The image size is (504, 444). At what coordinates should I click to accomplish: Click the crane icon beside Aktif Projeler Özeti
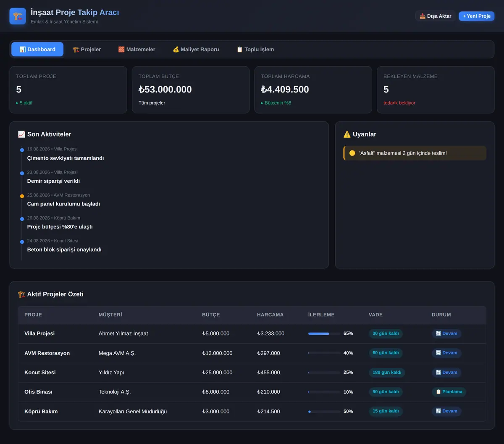[21, 294]
